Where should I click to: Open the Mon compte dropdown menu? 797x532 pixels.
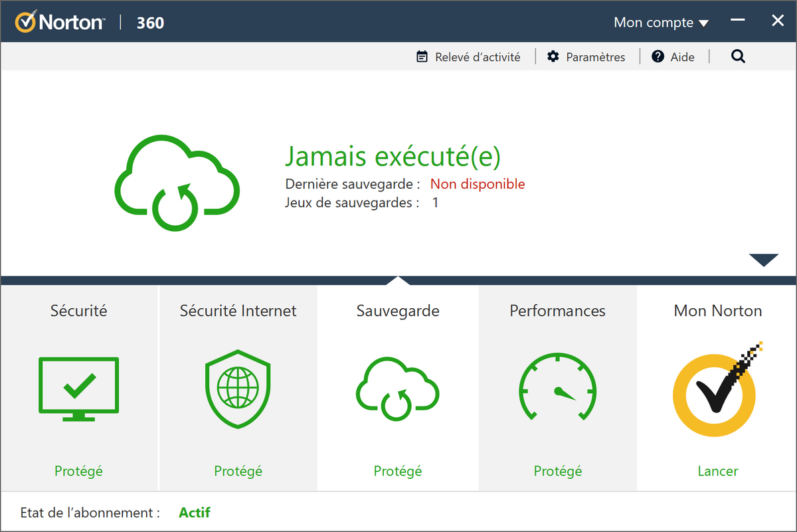(661, 23)
